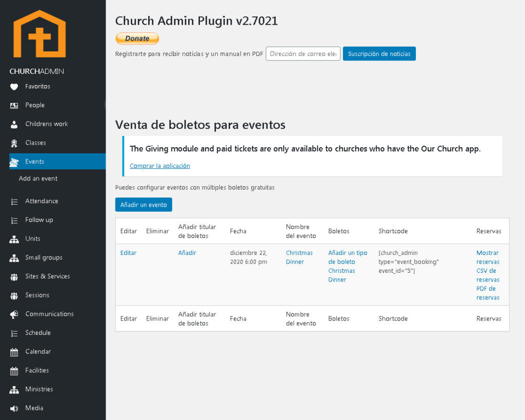
Task: Click the megaphone icon beside Communications
Action: point(14,314)
